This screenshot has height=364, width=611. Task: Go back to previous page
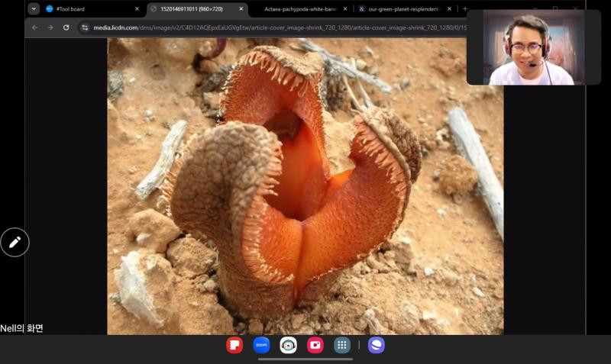point(34,27)
